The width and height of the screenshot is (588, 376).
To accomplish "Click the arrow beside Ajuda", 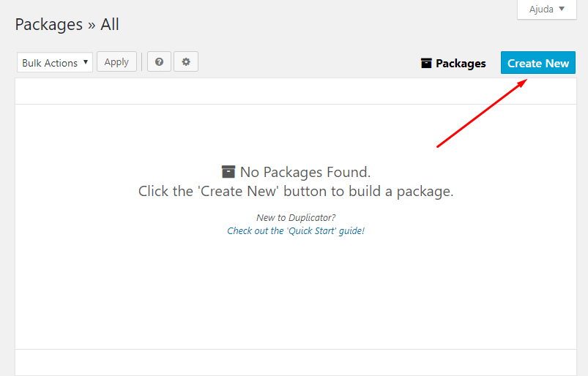I will pos(562,10).
